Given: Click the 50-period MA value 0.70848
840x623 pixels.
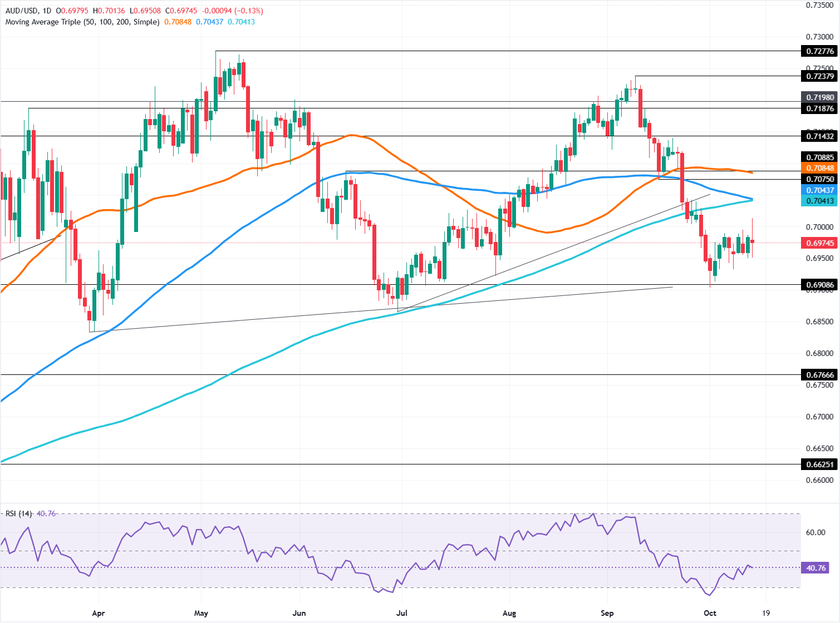Looking at the screenshot, I should (178, 22).
